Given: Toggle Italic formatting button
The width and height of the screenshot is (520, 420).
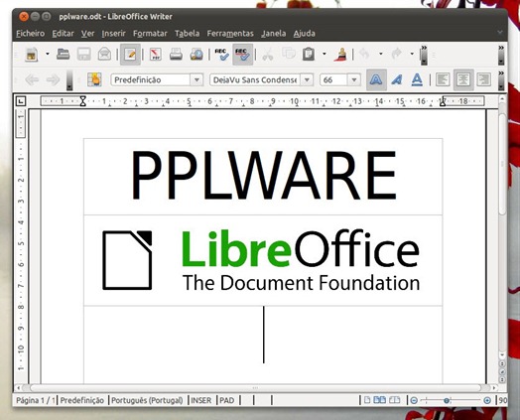Looking at the screenshot, I should click(x=397, y=79).
